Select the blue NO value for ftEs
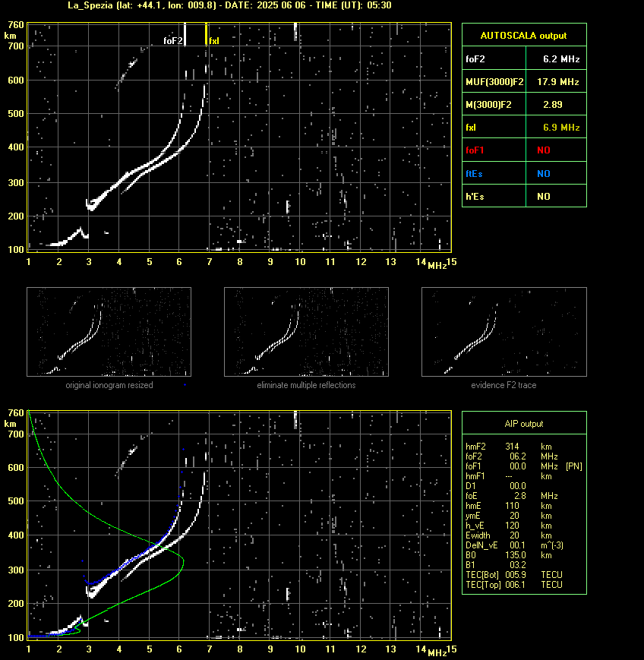This screenshot has height=660, width=644. pos(544,174)
